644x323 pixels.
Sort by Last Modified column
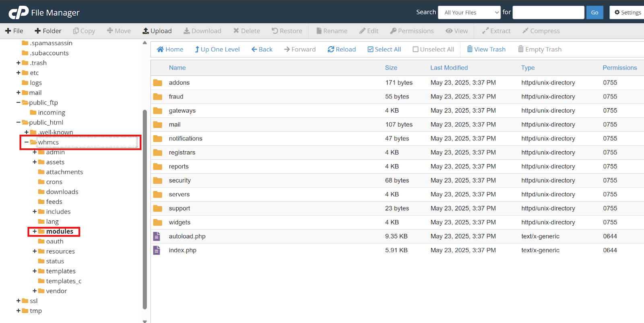[449, 68]
